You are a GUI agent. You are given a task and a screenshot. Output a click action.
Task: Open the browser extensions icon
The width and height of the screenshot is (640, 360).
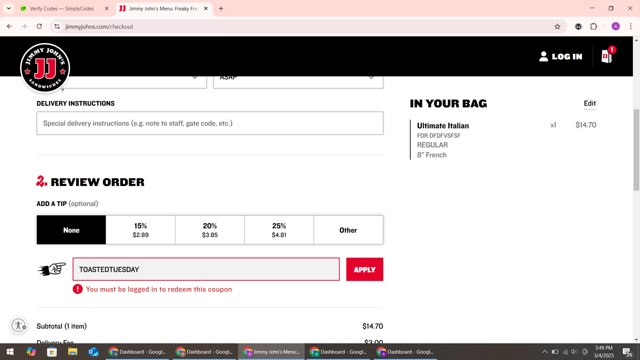593,27
